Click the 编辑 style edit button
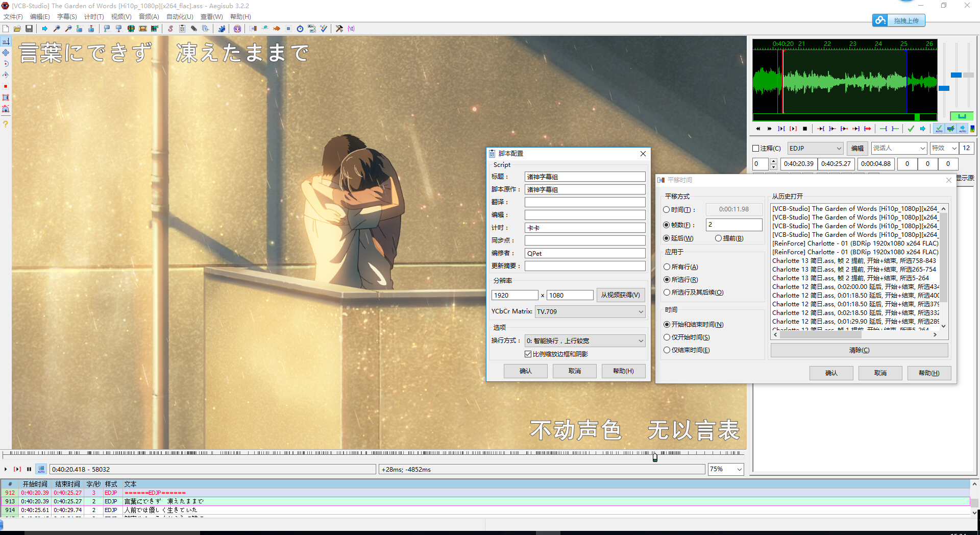980x535 pixels. 857,149
